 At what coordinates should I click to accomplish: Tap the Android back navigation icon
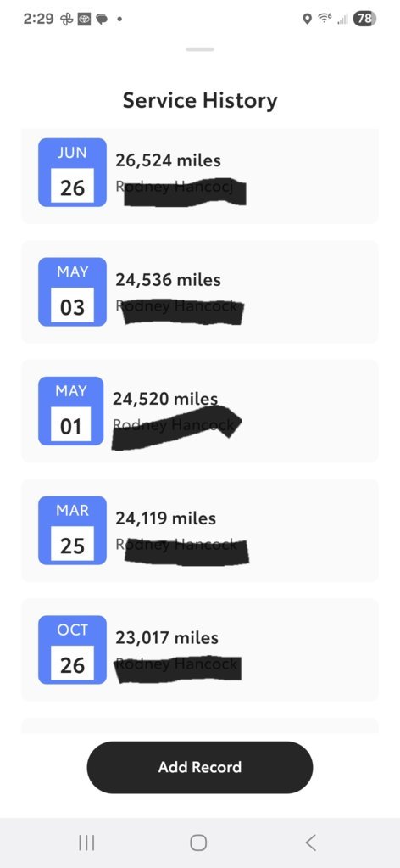[310, 843]
